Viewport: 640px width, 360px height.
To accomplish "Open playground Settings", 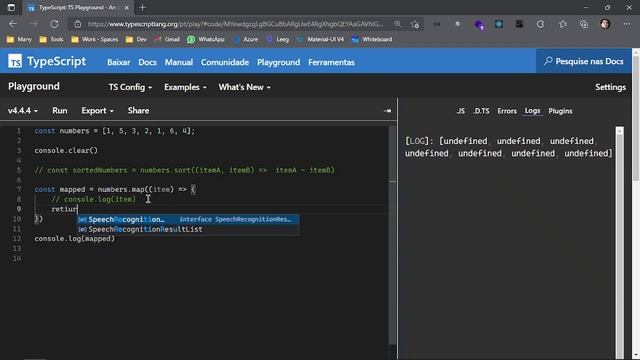I will (610, 87).
